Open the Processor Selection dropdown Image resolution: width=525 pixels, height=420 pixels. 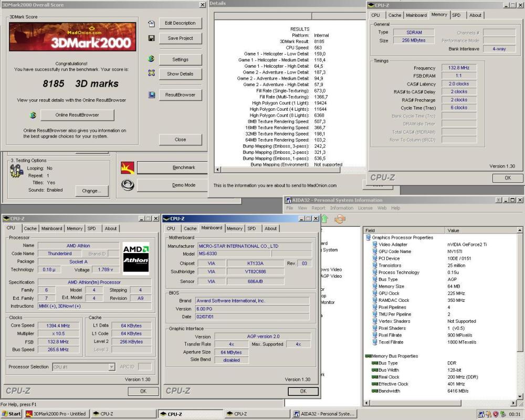coord(111,367)
